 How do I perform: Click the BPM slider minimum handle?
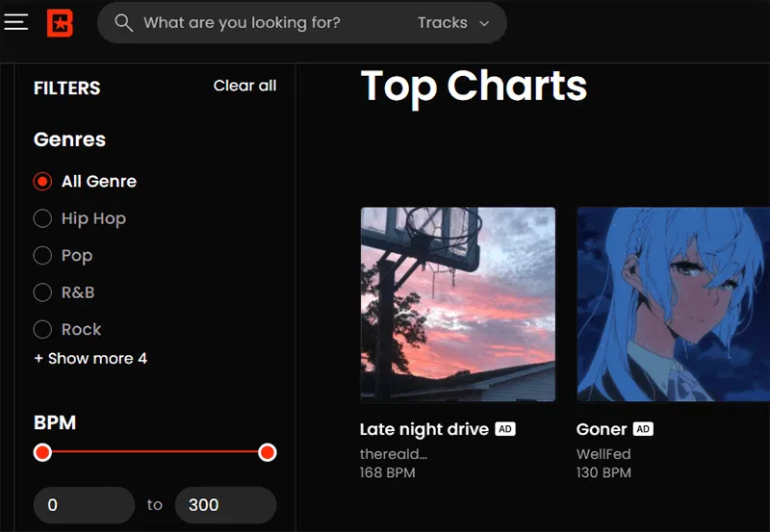click(x=42, y=452)
